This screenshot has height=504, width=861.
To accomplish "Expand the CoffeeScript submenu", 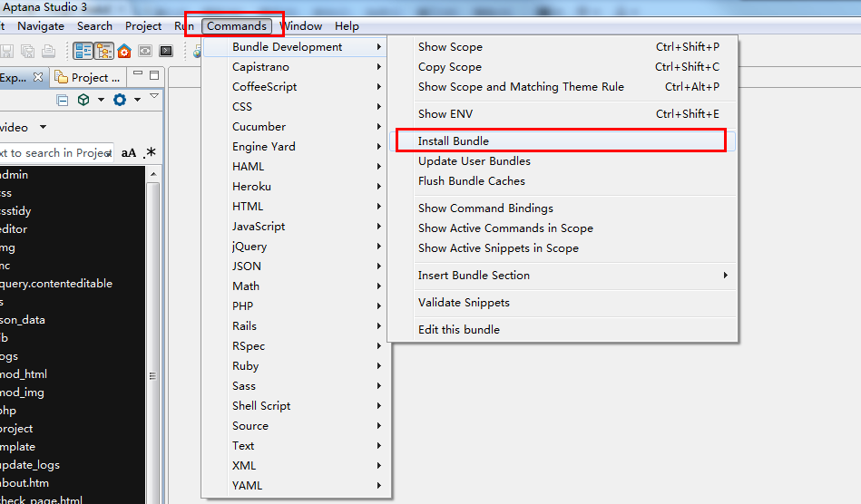I will (x=295, y=87).
